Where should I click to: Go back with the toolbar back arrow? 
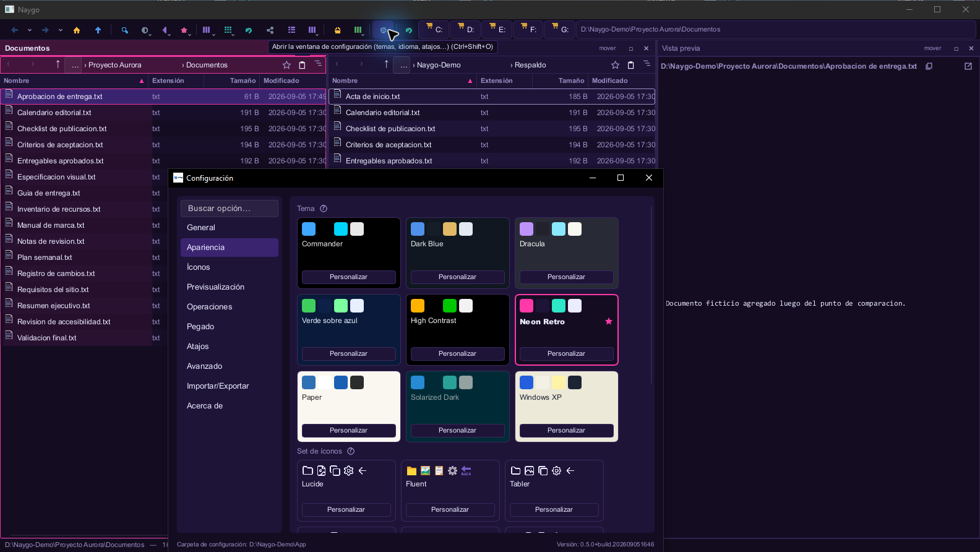tap(15, 30)
